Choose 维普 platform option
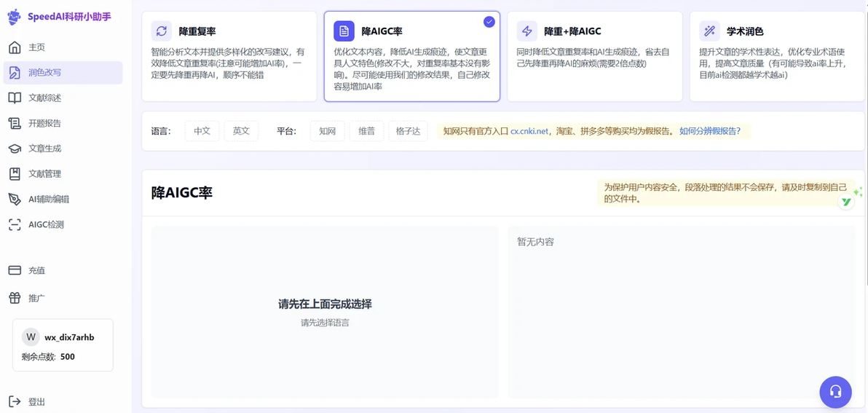 point(366,131)
